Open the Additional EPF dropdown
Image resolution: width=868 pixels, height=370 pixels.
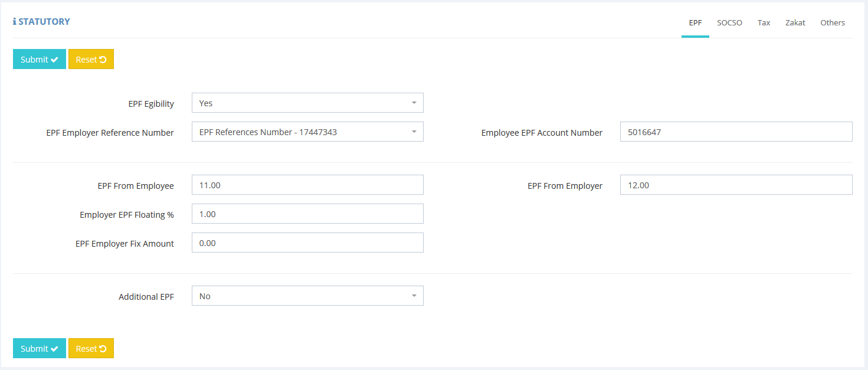[x=307, y=296]
